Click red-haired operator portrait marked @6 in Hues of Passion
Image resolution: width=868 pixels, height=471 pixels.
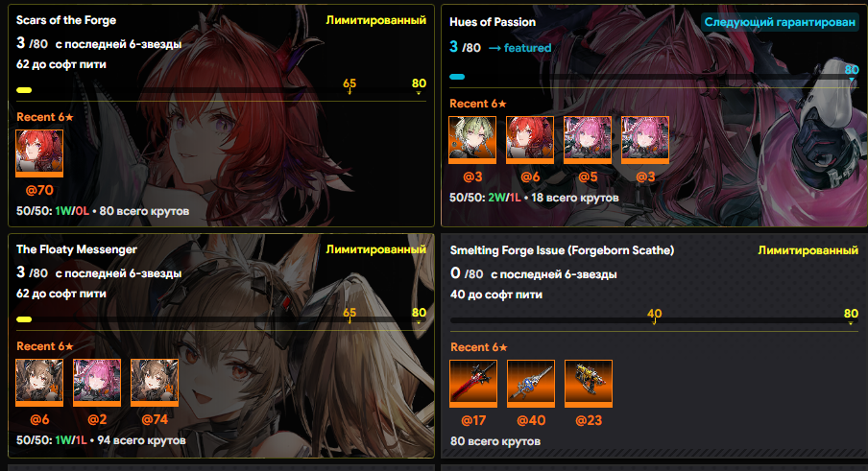click(530, 140)
